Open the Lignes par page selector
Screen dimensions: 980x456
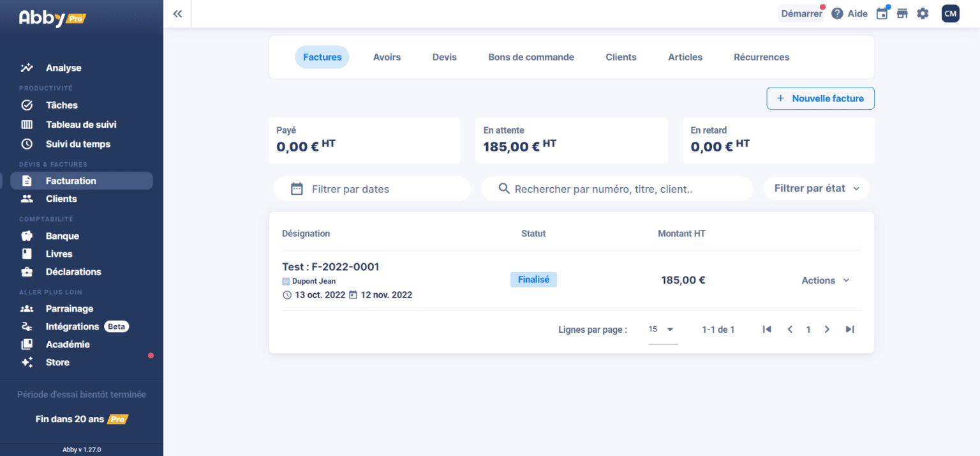[662, 330]
